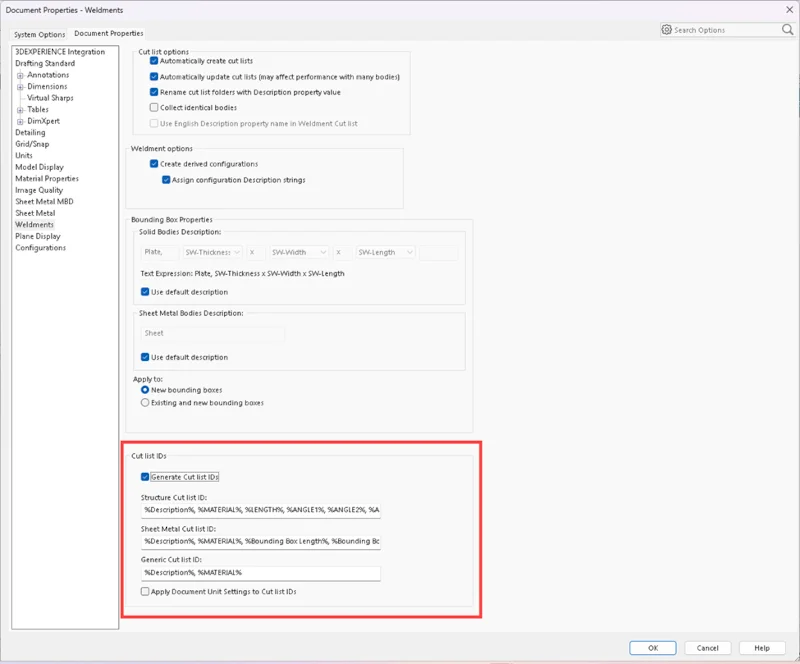Expand the Annotations tree node
The width and height of the screenshot is (800, 664).
click(20, 75)
